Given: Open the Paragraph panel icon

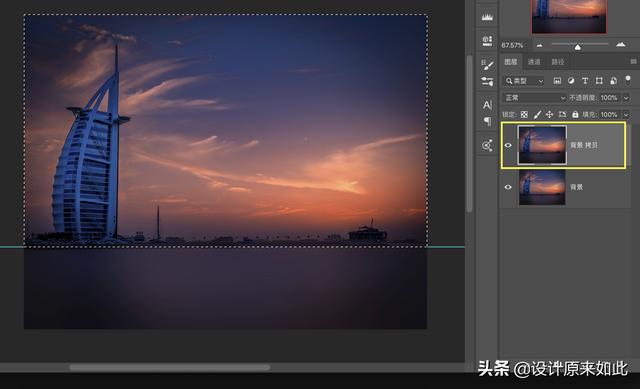Looking at the screenshot, I should point(487,121).
